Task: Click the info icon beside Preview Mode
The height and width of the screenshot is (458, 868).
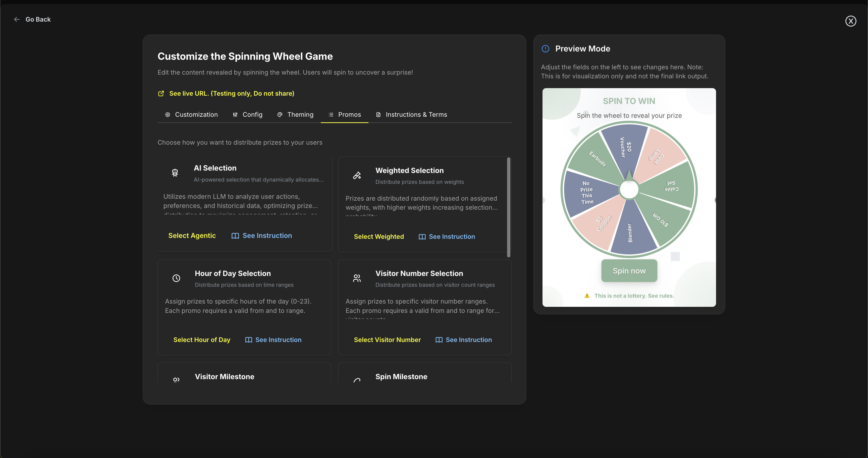Action: 545,49
